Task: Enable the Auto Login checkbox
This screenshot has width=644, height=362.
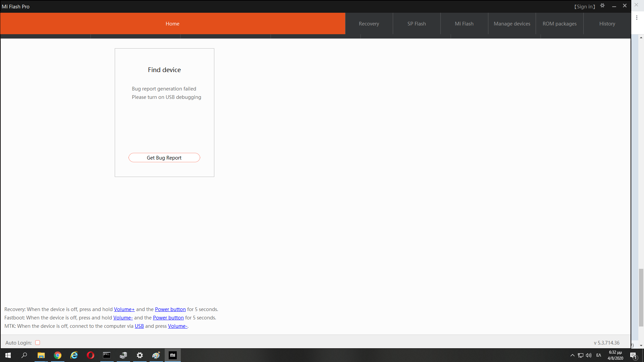Action: pyautogui.click(x=38, y=343)
